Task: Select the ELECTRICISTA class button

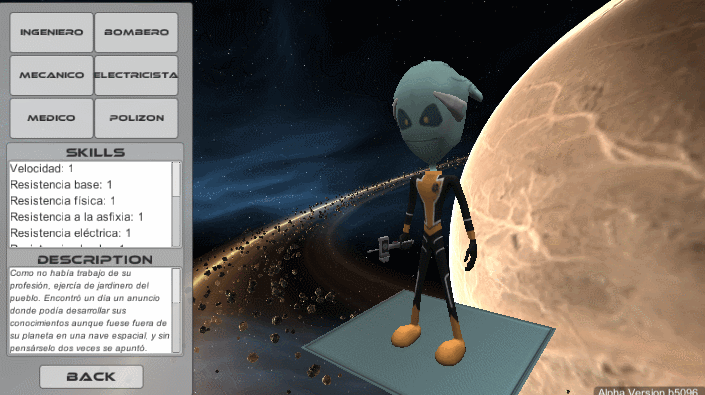Action: [x=136, y=75]
